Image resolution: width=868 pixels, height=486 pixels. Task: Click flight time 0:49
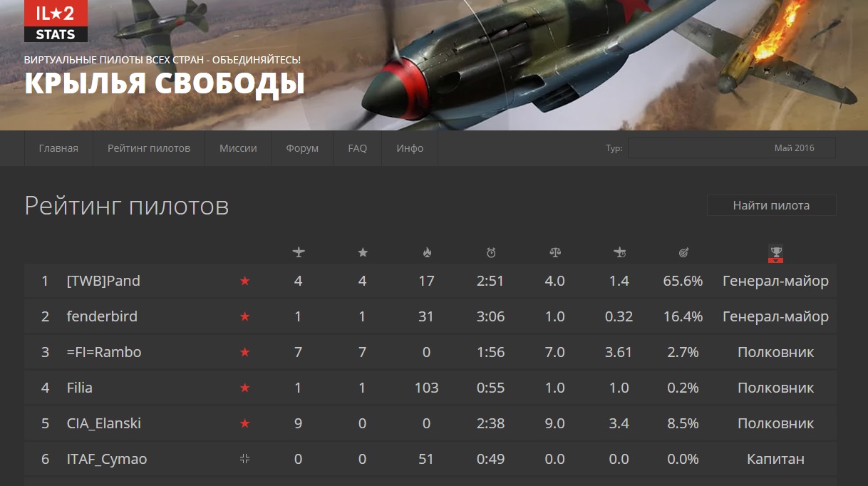click(x=490, y=459)
